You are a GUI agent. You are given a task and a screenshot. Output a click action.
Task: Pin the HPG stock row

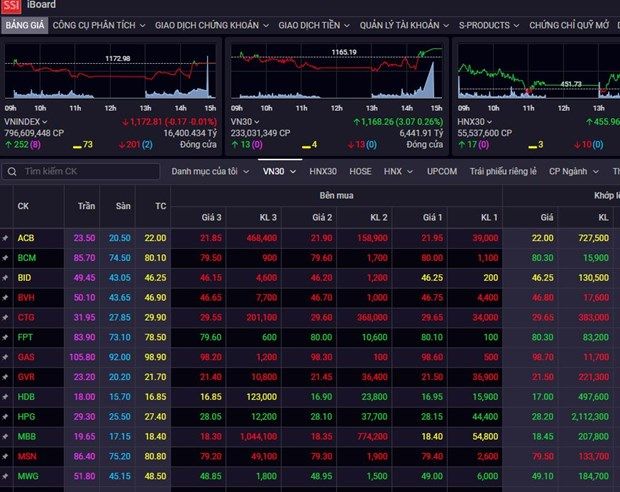pyautogui.click(x=5, y=416)
